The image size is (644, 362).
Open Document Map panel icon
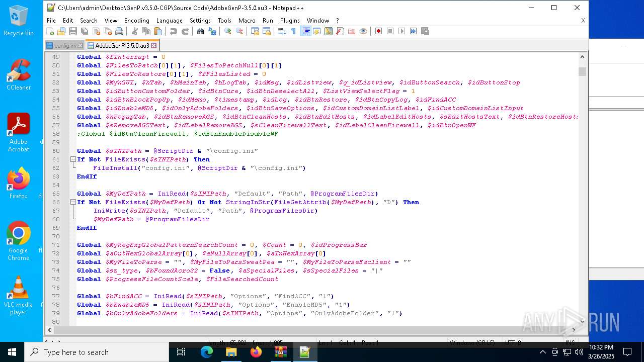[329, 31]
